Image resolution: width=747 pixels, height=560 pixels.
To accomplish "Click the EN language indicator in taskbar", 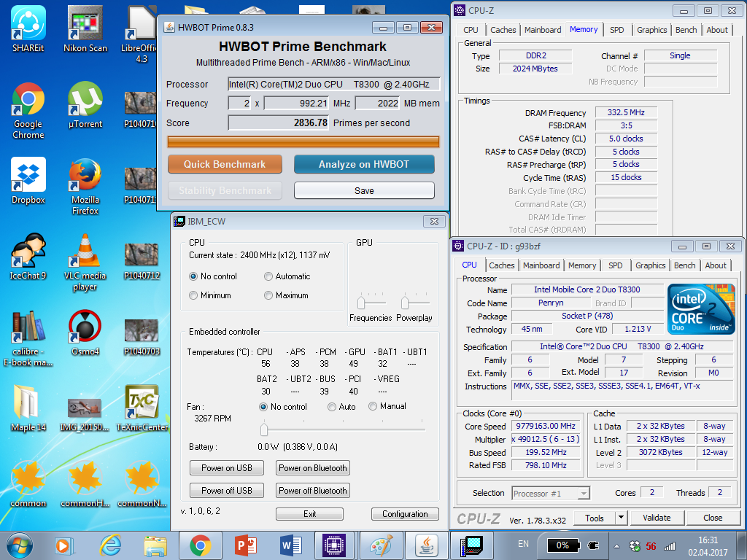I will click(x=523, y=544).
